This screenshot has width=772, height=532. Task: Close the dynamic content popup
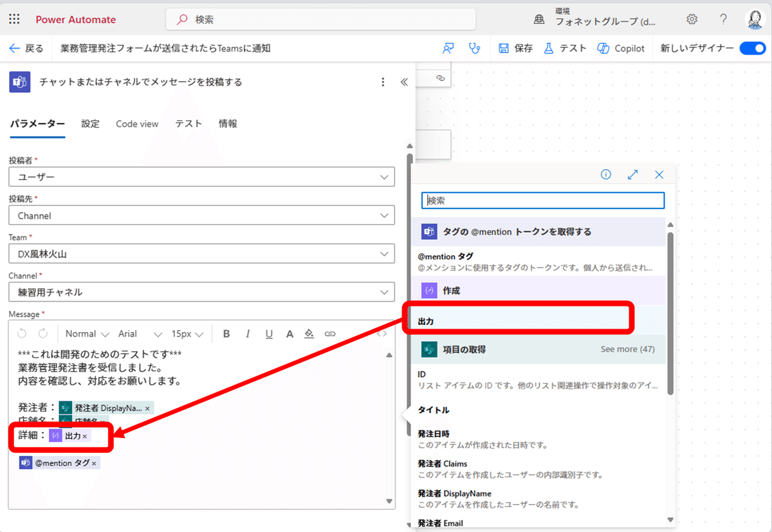pyautogui.click(x=659, y=174)
